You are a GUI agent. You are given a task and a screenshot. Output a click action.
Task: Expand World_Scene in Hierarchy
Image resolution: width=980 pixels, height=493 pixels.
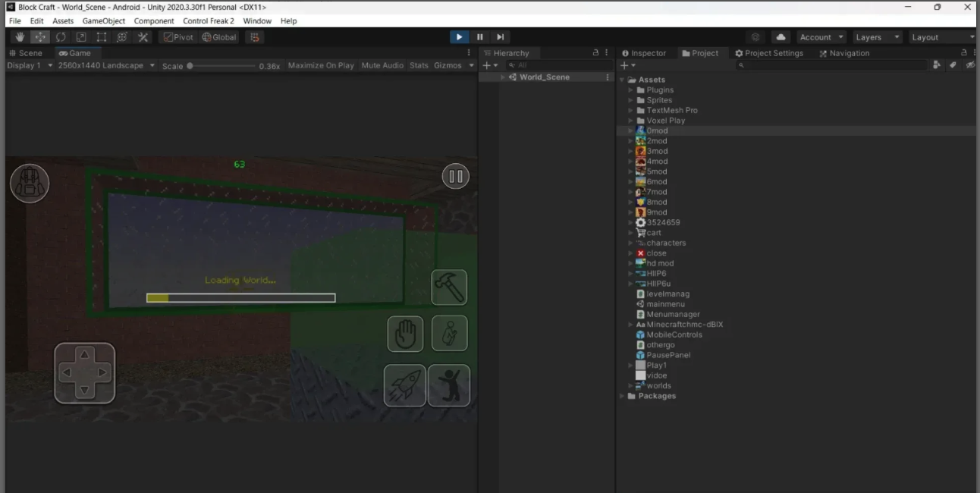[x=502, y=77]
